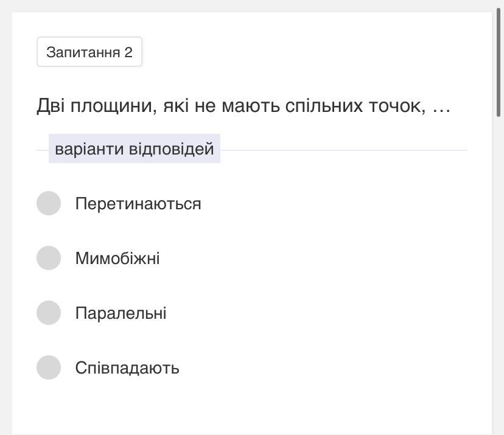Click the question text "Дві площини, які…"
Image resolution: width=504 pixels, height=435 pixels.
pyautogui.click(x=243, y=106)
